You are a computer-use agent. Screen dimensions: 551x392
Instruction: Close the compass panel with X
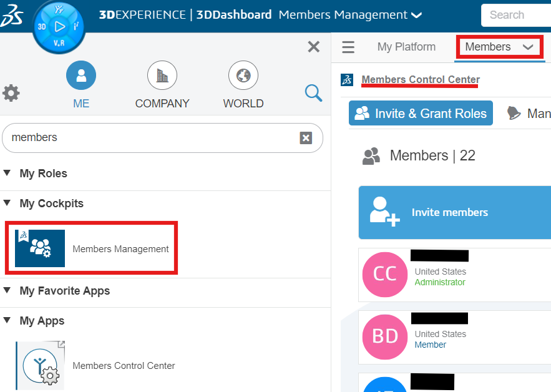point(313,46)
